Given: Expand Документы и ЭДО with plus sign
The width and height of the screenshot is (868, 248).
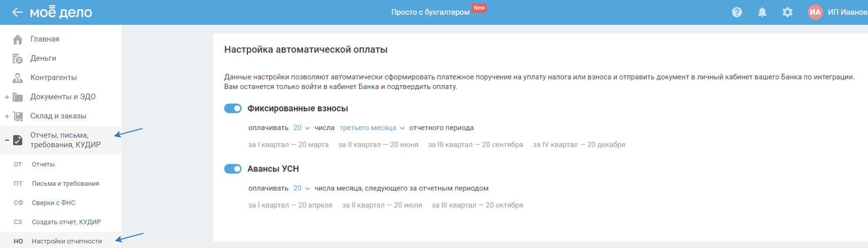Looking at the screenshot, I should pyautogui.click(x=7, y=97).
